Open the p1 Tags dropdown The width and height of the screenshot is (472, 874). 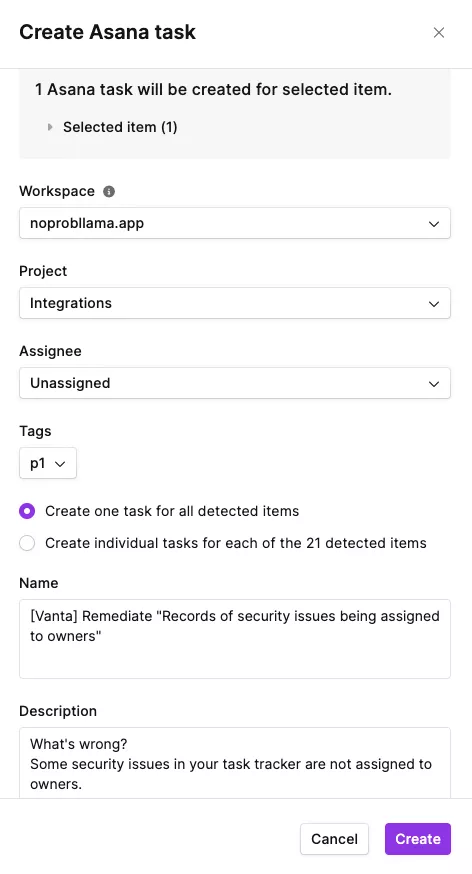pyautogui.click(x=48, y=463)
